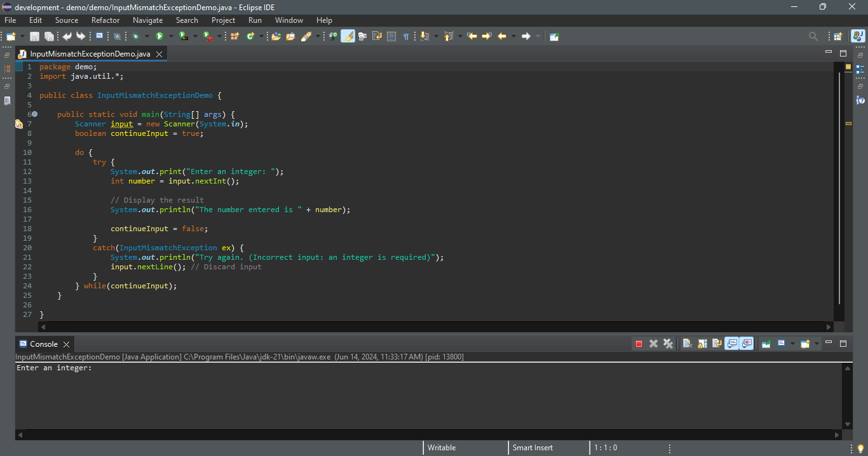Click the red Terminate button in Console
Image resolution: width=868 pixels, height=456 pixels.
point(639,344)
